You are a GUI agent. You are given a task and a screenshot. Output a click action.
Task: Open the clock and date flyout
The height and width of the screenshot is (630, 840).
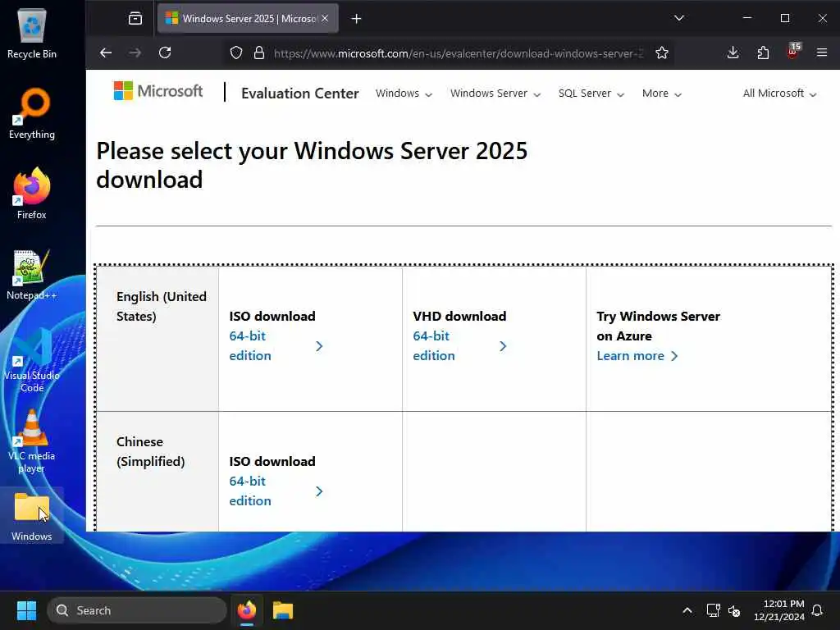(779, 610)
